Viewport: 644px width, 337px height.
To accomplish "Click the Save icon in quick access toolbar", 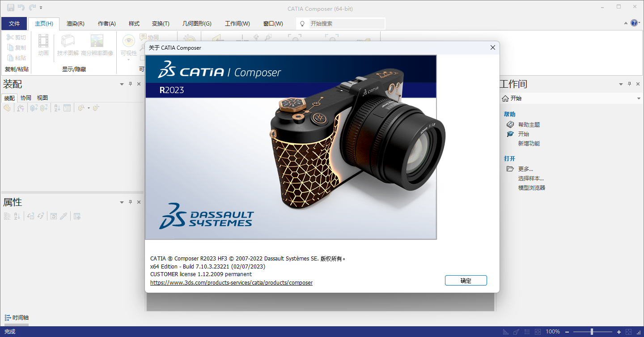I will 10,7.
